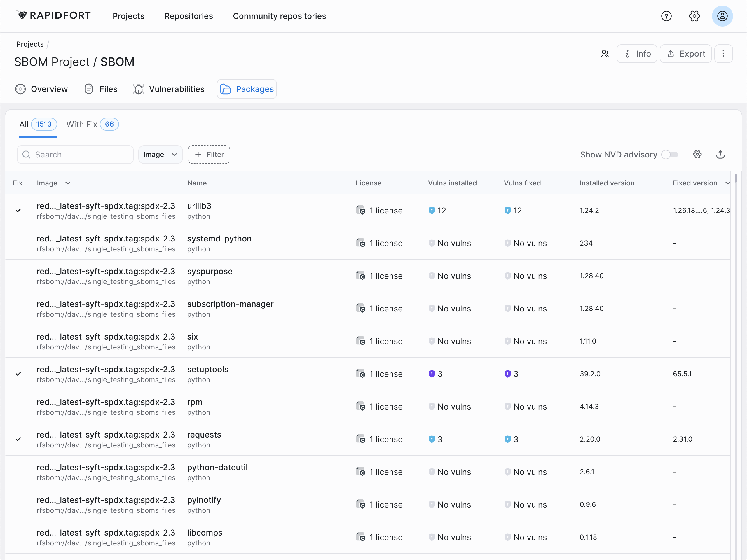The image size is (747, 560).
Task: Open Repositories in top navigation
Action: [x=189, y=16]
